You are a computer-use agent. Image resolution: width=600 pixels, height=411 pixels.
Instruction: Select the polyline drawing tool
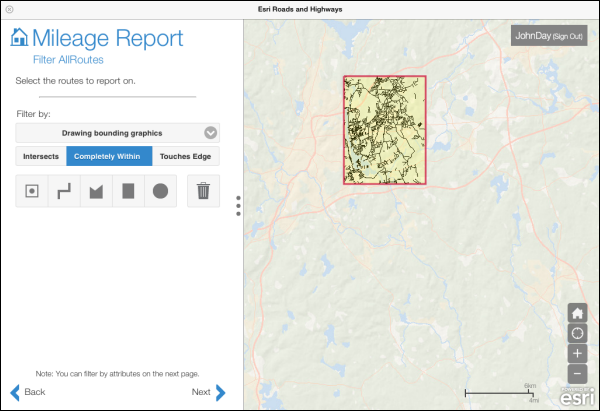point(64,191)
